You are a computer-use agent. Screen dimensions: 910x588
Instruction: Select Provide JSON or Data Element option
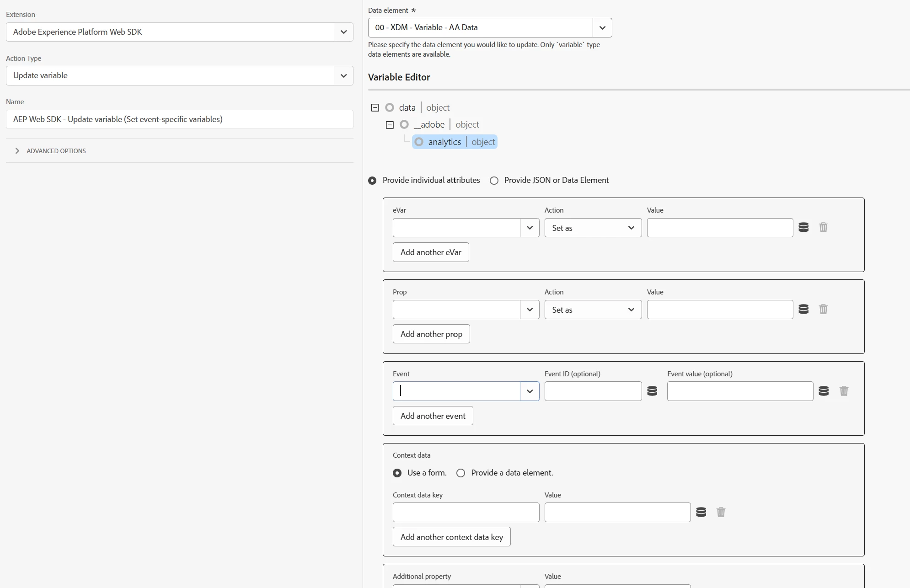pyautogui.click(x=494, y=181)
